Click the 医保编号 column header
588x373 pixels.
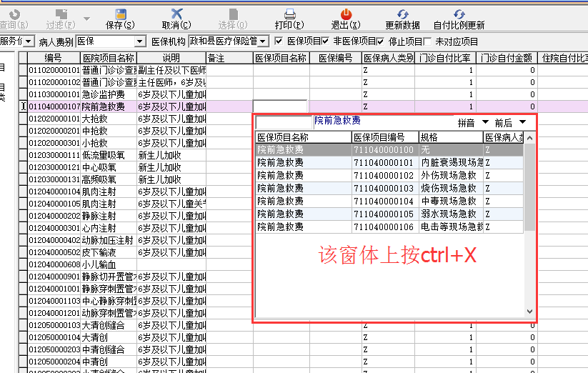336,58
